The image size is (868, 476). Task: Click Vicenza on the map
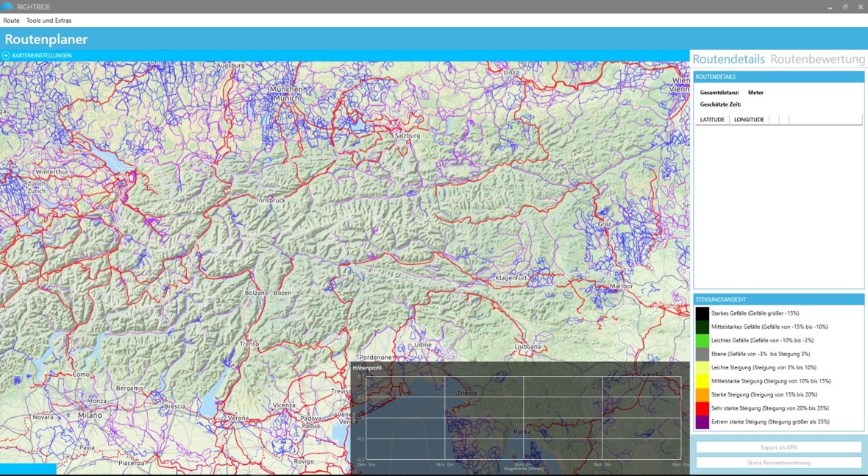284,405
